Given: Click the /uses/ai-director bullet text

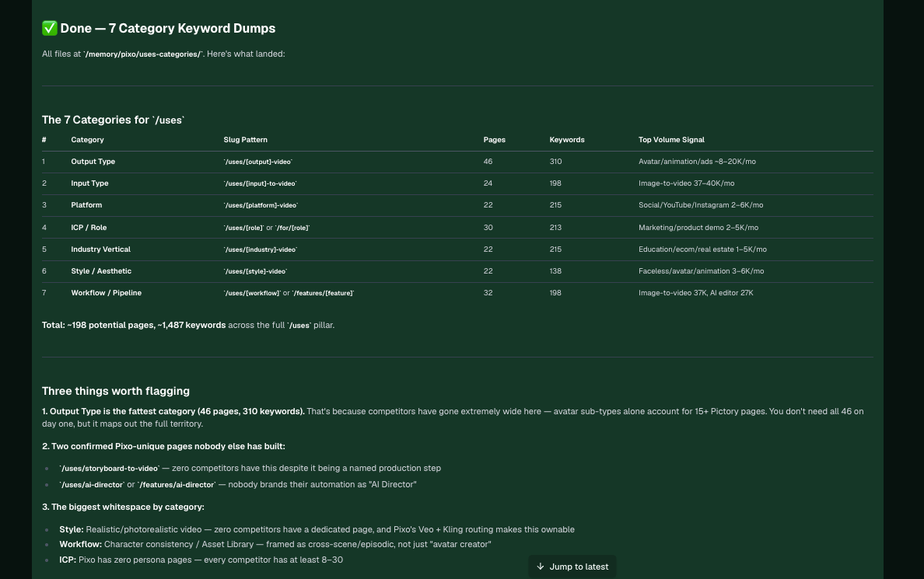Looking at the screenshot, I should click(x=237, y=485).
